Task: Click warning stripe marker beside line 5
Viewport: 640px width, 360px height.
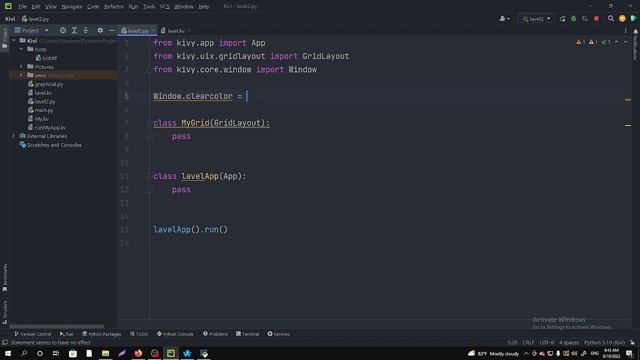Action: coord(628,100)
